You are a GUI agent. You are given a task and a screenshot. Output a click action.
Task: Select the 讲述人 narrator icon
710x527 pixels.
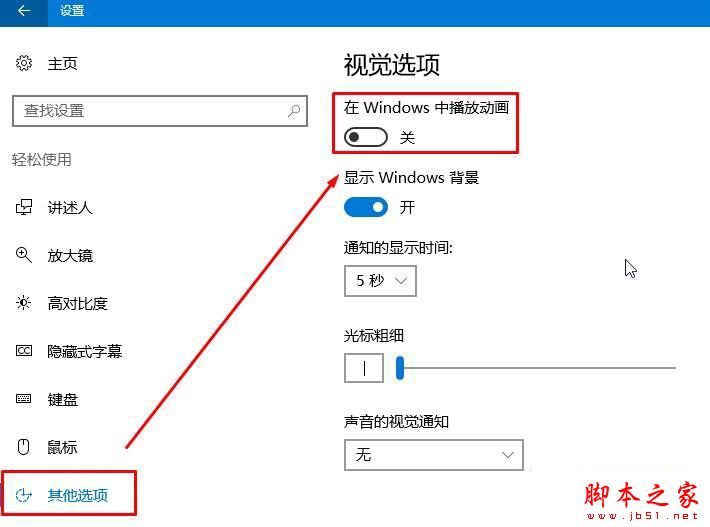(24, 207)
